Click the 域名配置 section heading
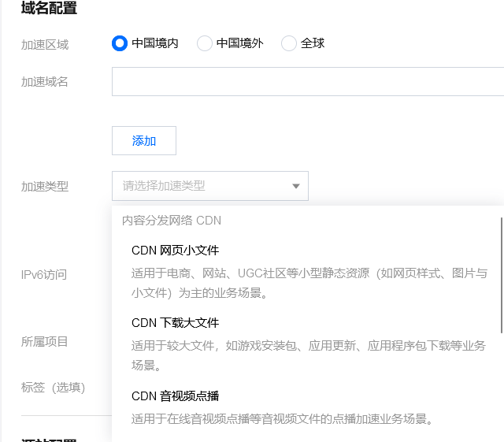This screenshot has height=442, width=504. pyautogui.click(x=49, y=8)
